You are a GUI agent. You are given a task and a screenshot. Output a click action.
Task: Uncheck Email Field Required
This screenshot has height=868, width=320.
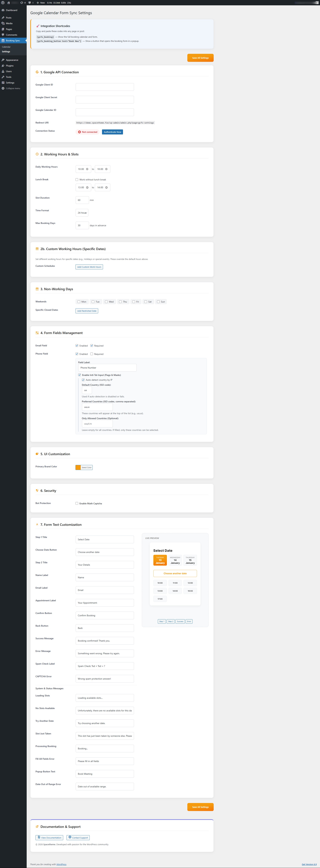pos(92,345)
